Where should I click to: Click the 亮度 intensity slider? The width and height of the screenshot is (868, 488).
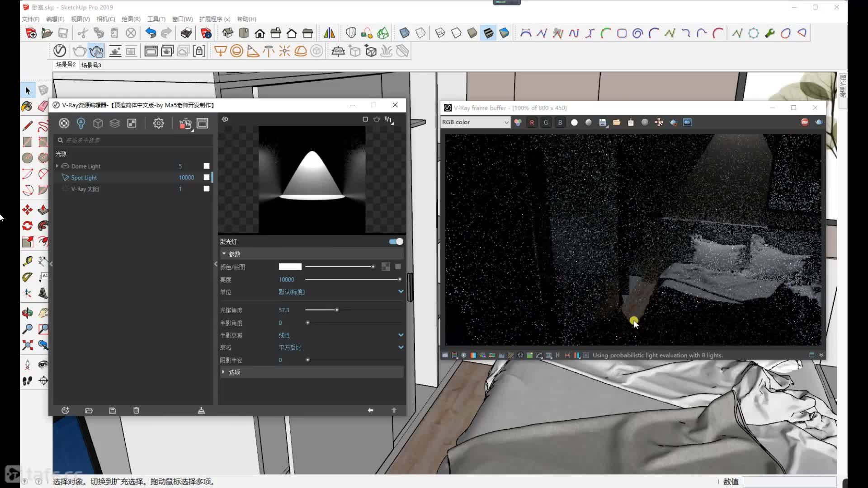(x=354, y=279)
